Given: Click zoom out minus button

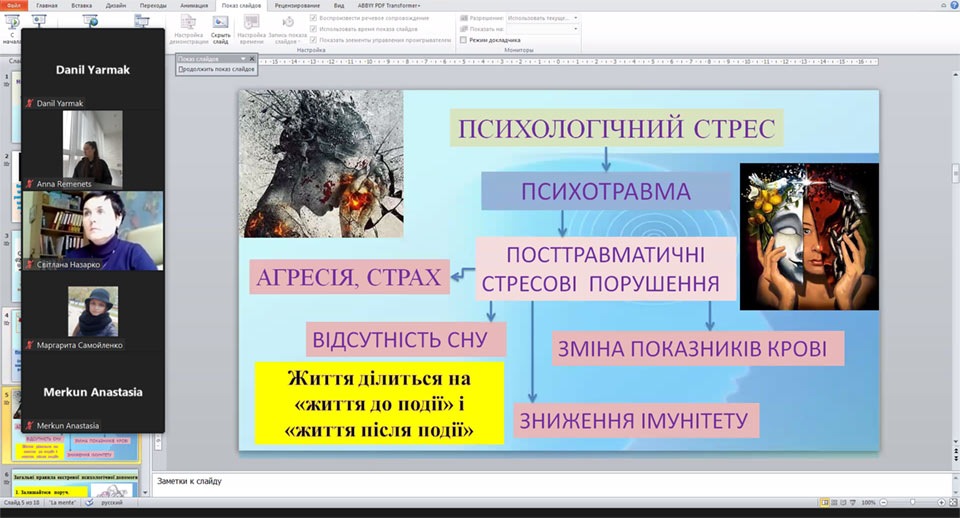Looking at the screenshot, I should pos(883,503).
